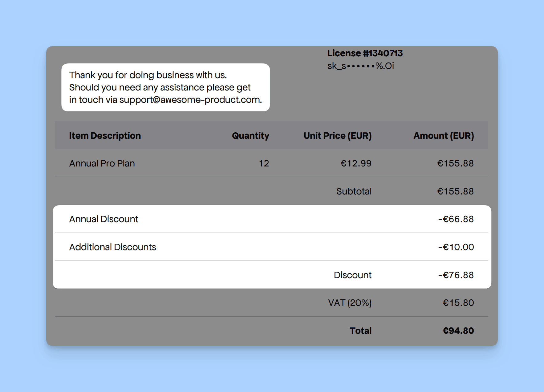Viewport: 544px width, 392px height.
Task: Click the Discount summary label
Action: click(353, 275)
